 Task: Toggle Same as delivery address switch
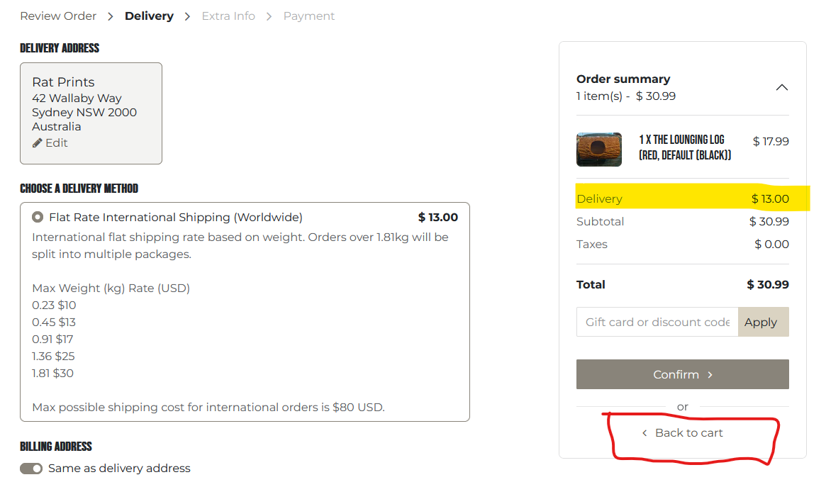tap(31, 469)
